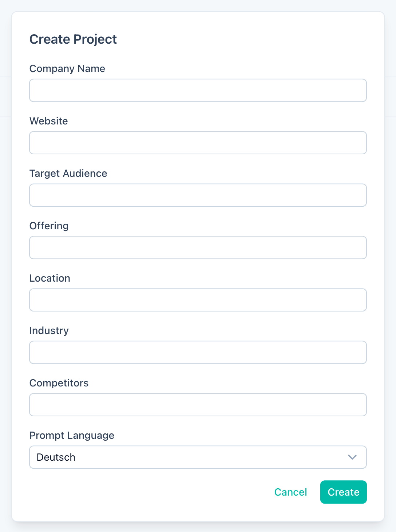
Task: Click the chevron on the Deutsch selector
Action: point(352,457)
